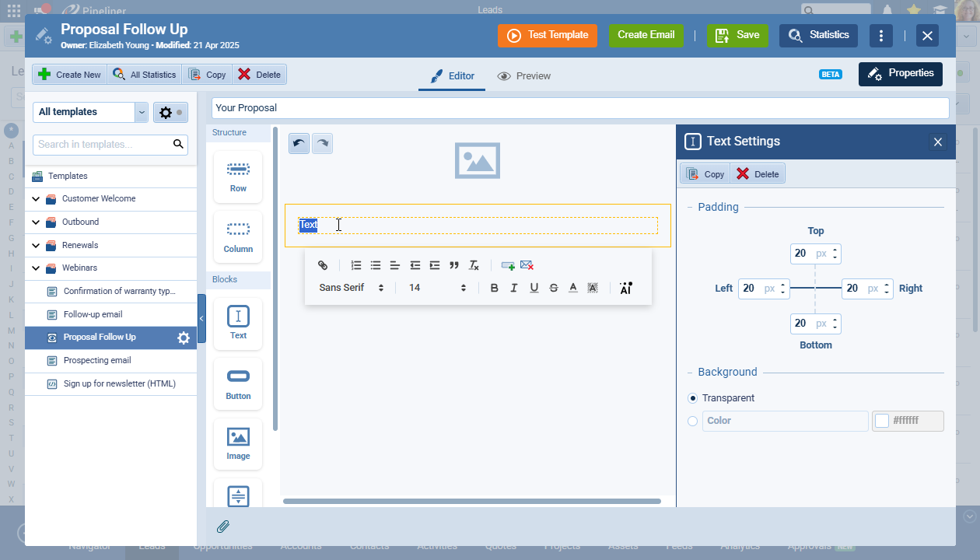Add the Image block
This screenshot has height=560, width=980.
[238, 443]
